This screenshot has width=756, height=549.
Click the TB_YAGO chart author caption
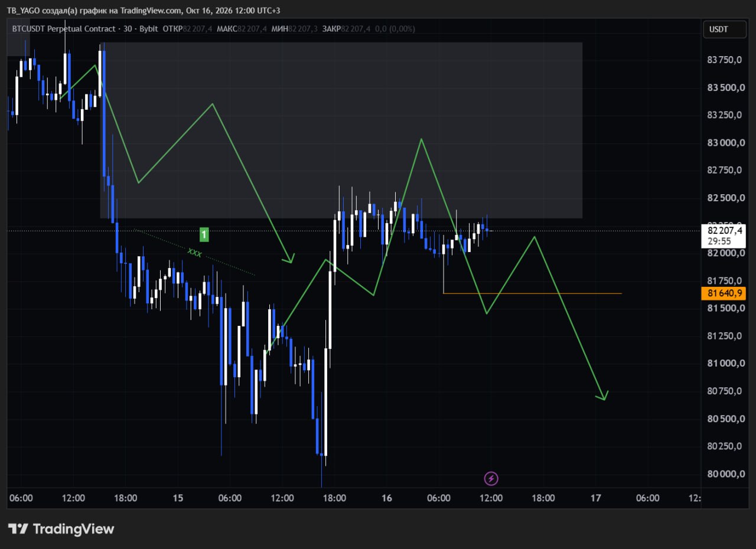coord(144,11)
